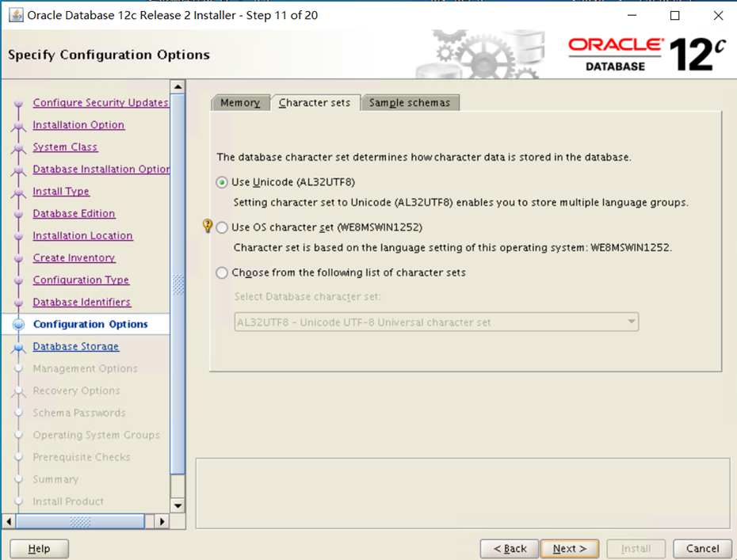Click the Java installer icon in title bar

point(16,15)
